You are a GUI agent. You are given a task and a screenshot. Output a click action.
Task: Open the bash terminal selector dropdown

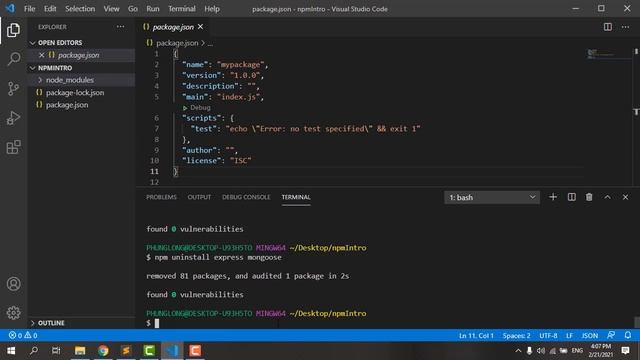pyautogui.click(x=492, y=197)
